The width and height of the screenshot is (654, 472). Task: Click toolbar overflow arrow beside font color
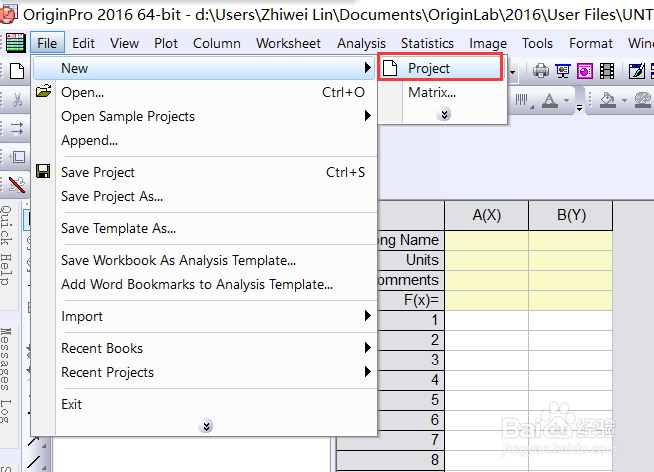click(579, 108)
